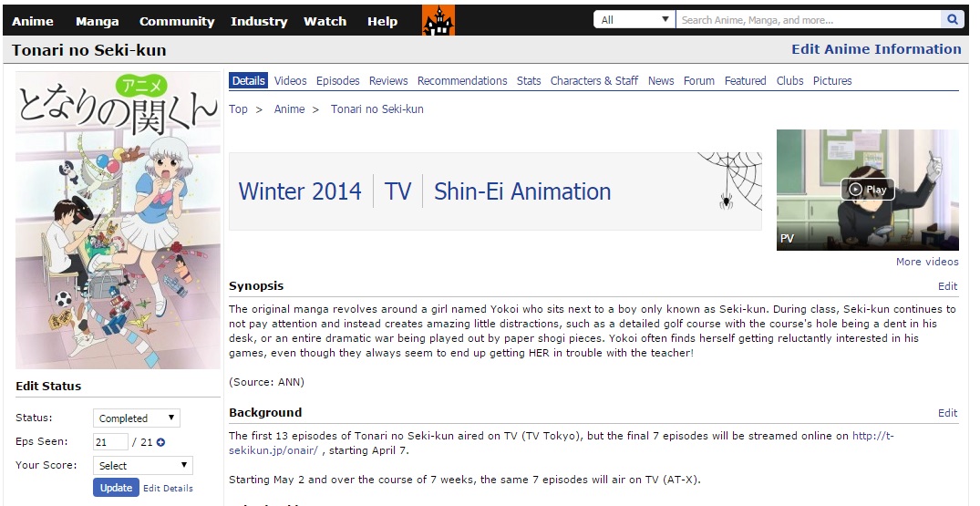Image resolution: width=980 pixels, height=506 pixels.
Task: Click the Background heading text
Action: point(265,412)
